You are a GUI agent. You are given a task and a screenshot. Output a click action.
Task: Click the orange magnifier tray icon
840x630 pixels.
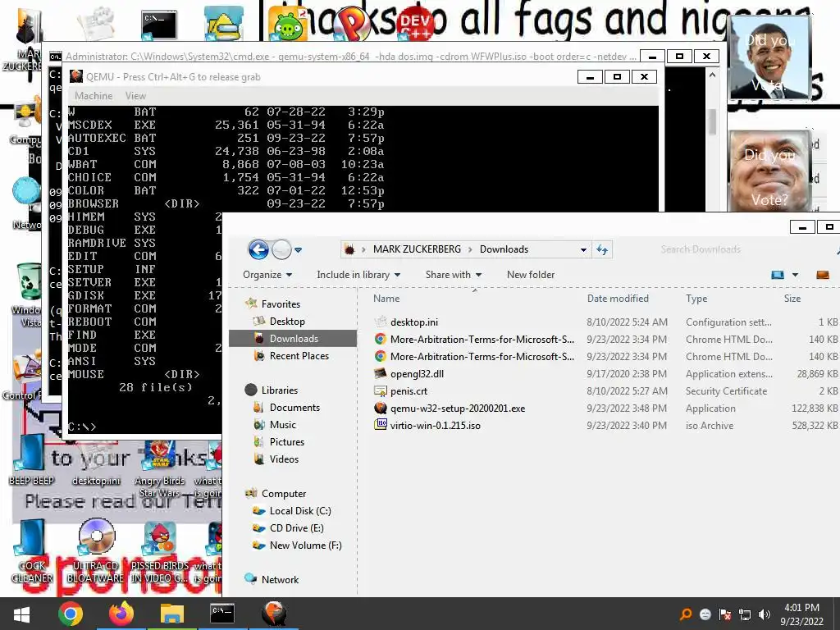coord(685,614)
